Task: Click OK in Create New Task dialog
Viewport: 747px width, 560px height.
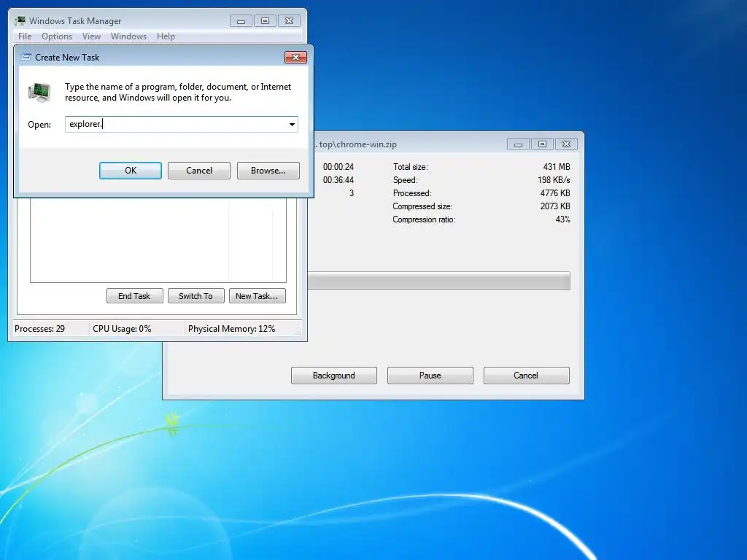Action: 130,171
